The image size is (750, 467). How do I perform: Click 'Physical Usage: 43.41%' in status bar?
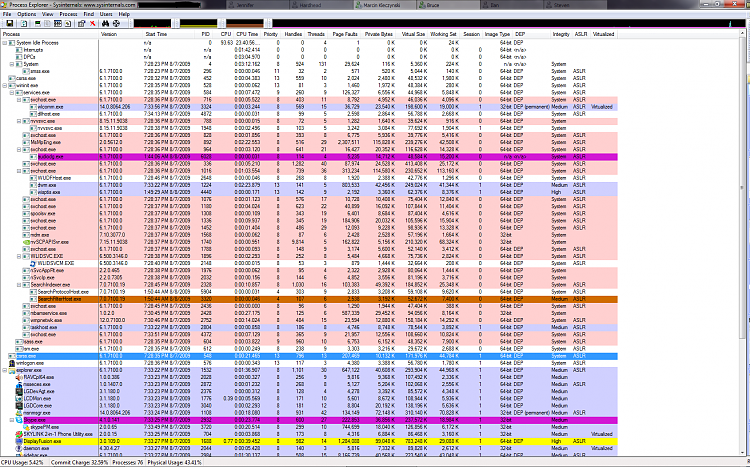click(175, 463)
